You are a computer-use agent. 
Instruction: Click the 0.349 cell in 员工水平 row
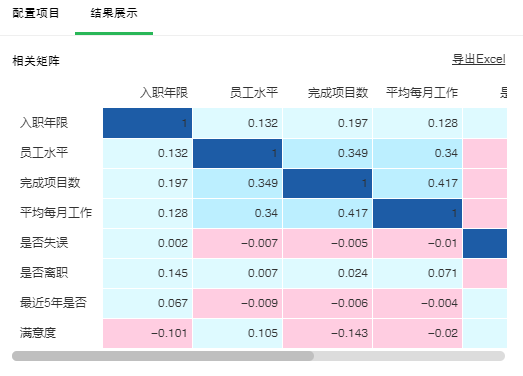(328, 153)
